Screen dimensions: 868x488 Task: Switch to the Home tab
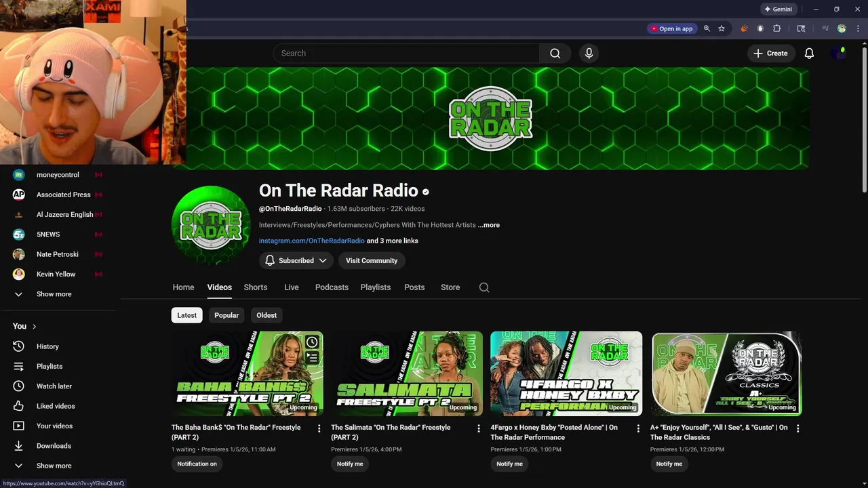point(183,287)
